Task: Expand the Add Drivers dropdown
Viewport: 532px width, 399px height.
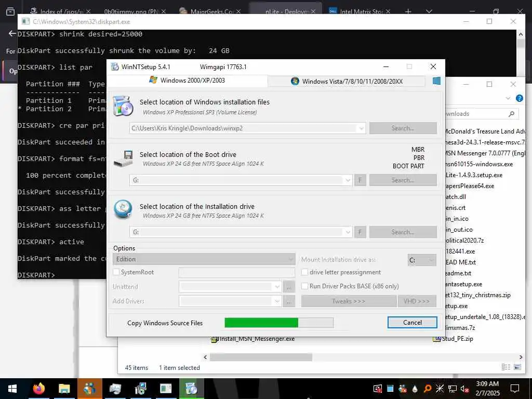Action: 277,301
